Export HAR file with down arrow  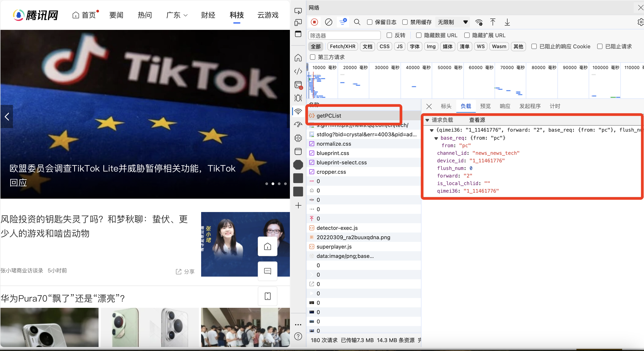(x=507, y=22)
